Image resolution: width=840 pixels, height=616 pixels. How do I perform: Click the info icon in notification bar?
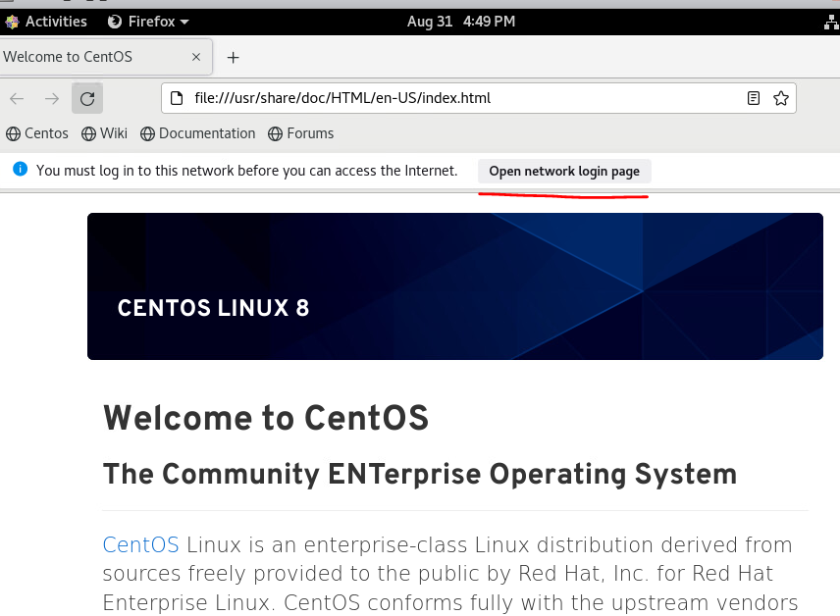(x=20, y=170)
